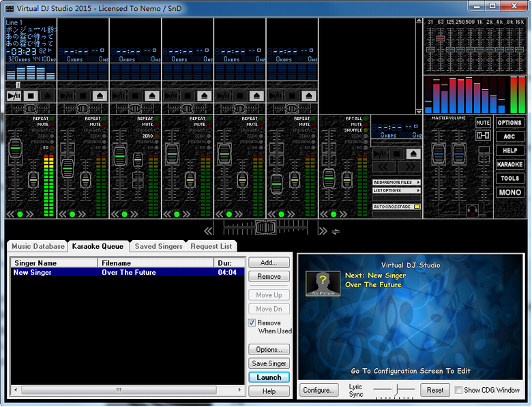Enable the Show CDG Window checkbox
Screen dimensions: 532x407
[x=458, y=390]
